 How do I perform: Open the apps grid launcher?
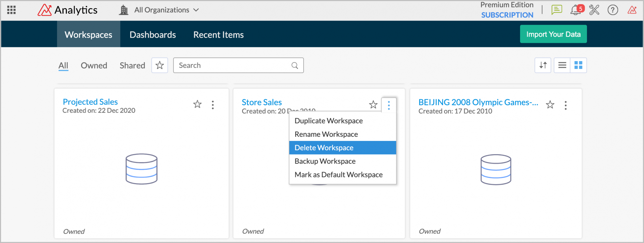[11, 10]
